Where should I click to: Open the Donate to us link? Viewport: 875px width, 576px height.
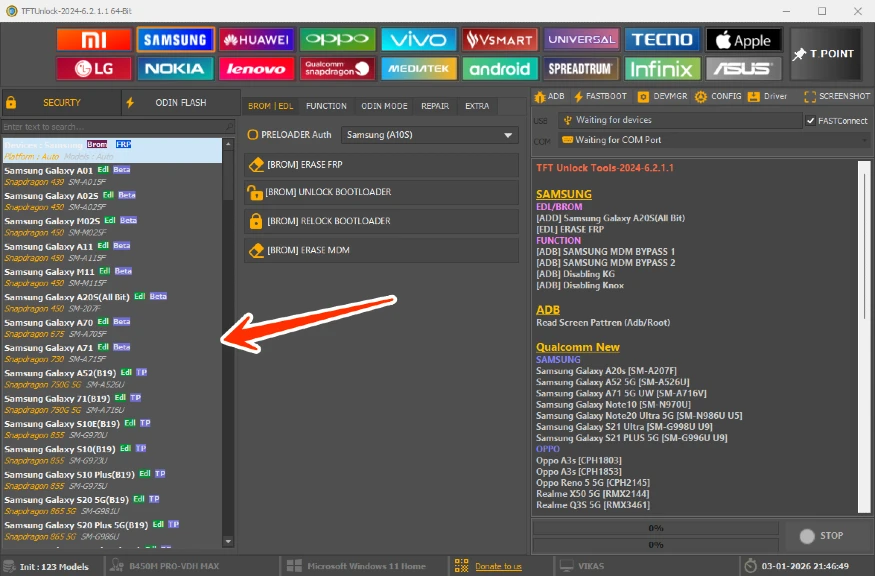pyautogui.click(x=497, y=566)
